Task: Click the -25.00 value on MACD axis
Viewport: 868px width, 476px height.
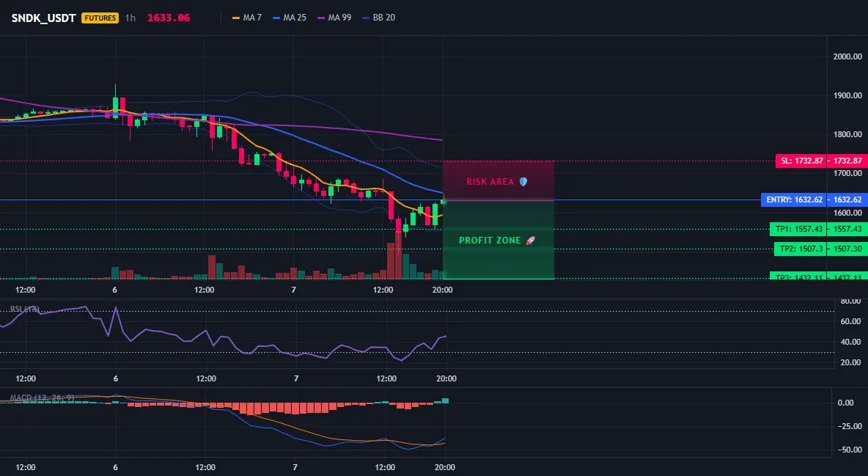Action: click(849, 426)
